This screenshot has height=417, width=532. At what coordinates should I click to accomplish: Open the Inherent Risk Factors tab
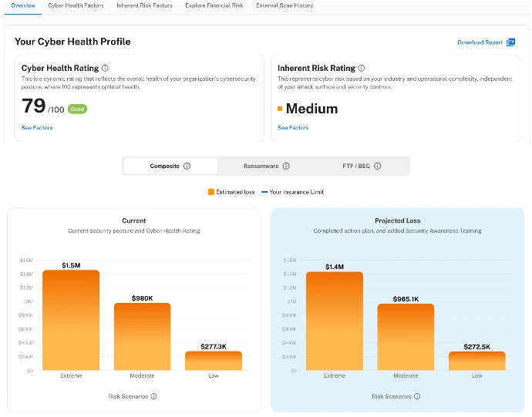coord(145,5)
